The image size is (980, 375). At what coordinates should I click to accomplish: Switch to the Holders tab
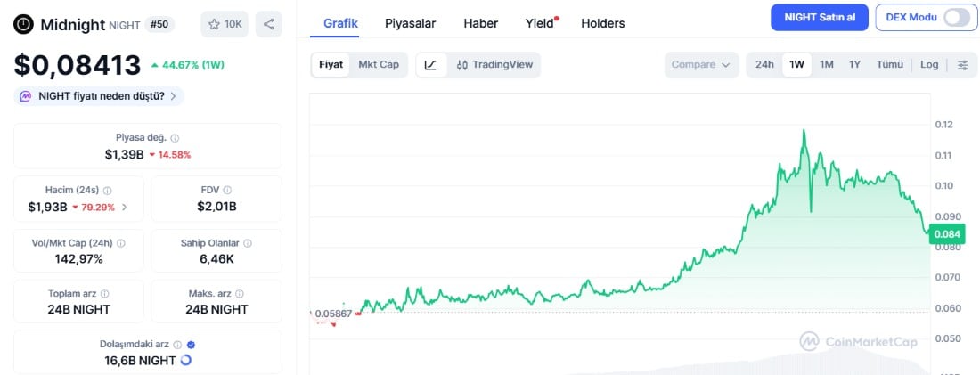point(602,23)
